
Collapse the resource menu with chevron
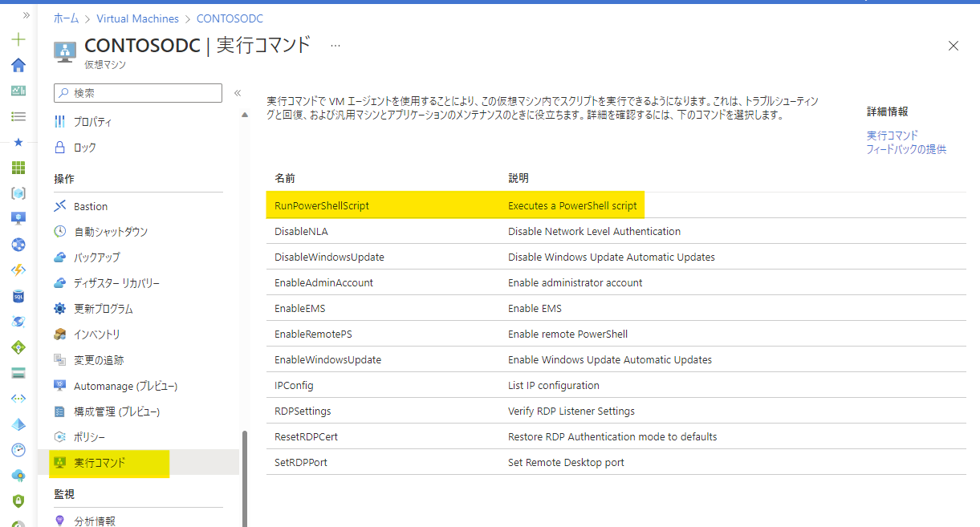pos(238,93)
